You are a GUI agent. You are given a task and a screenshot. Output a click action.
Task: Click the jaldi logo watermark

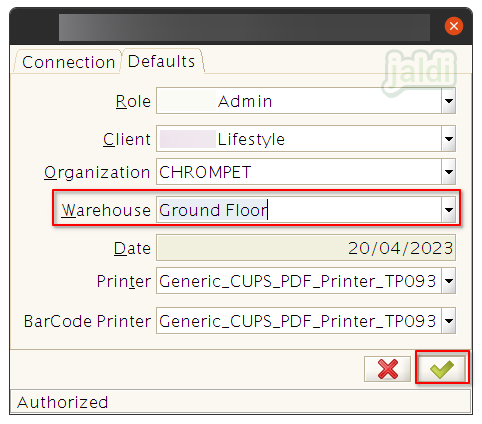(x=419, y=72)
